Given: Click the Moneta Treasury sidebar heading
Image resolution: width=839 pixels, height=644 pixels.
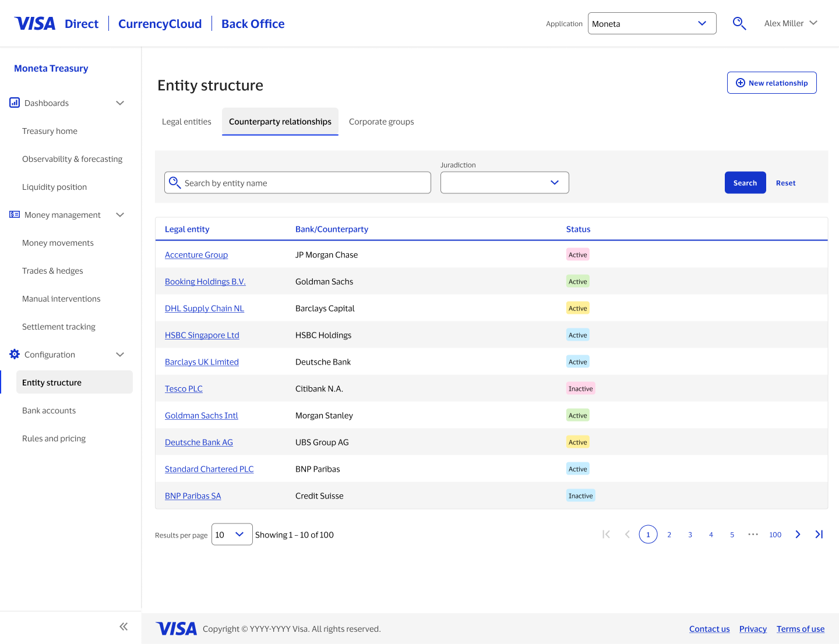Looking at the screenshot, I should [x=51, y=68].
